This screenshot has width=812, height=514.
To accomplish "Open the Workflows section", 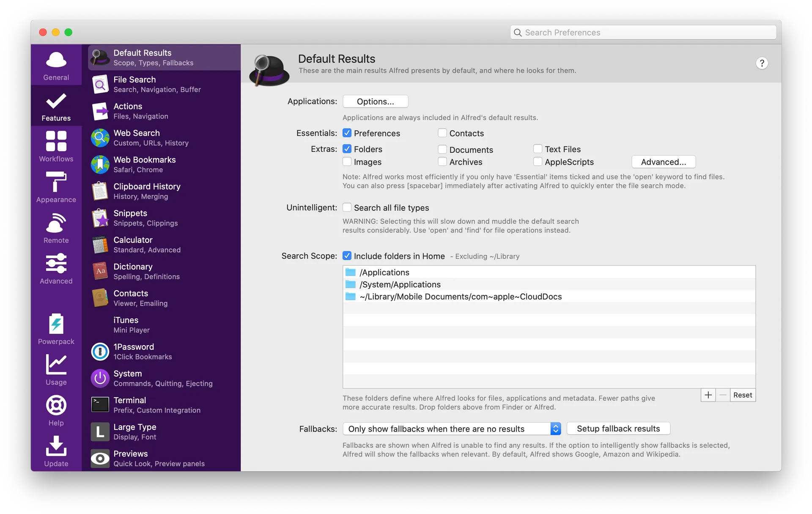I will [x=56, y=147].
